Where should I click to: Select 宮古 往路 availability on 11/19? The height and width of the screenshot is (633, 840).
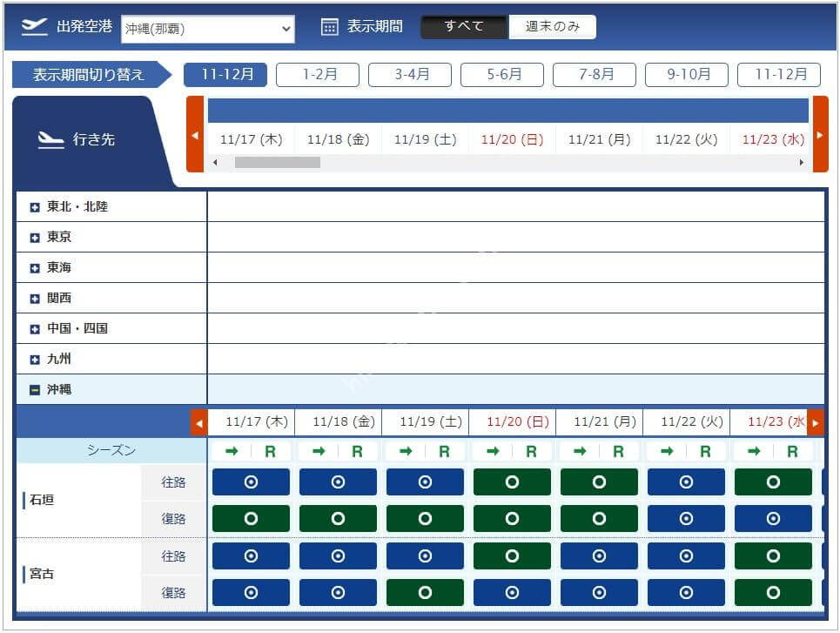tap(425, 556)
